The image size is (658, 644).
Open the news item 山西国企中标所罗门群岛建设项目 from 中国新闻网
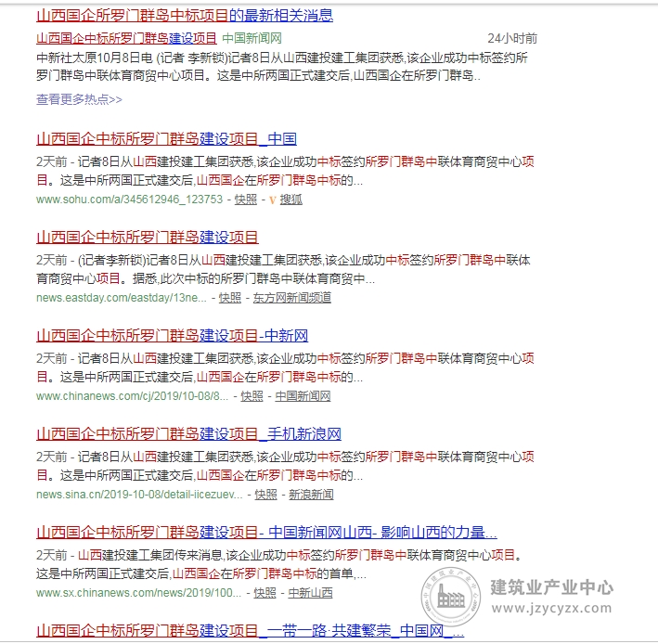point(126,38)
